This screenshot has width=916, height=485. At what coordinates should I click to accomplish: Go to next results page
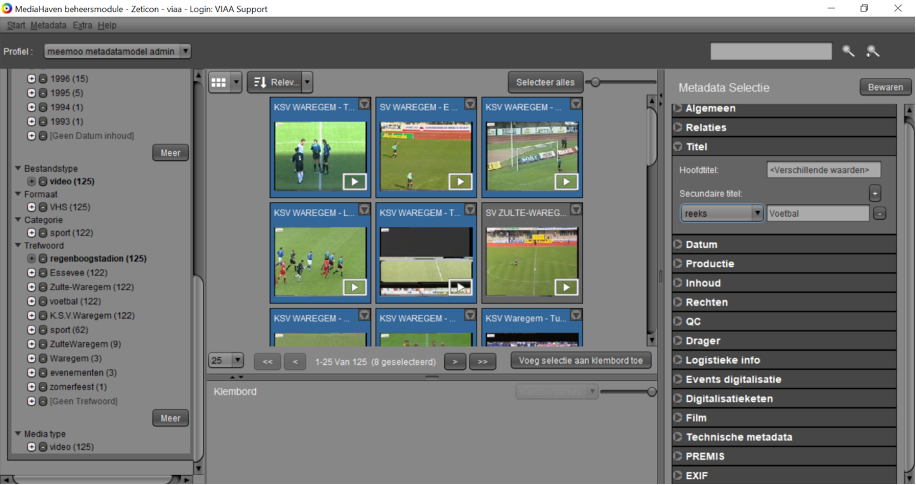coord(454,362)
